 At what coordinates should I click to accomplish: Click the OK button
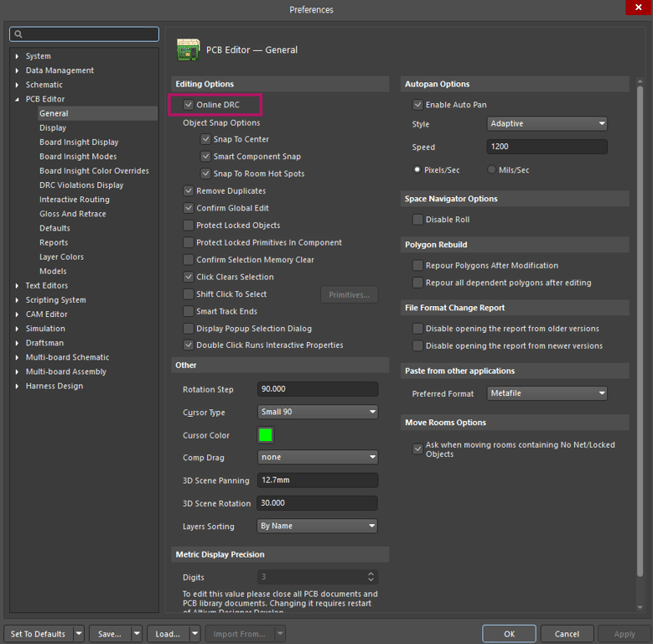pos(509,634)
